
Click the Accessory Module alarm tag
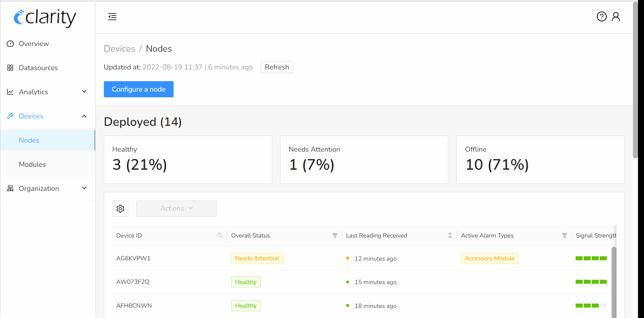pyautogui.click(x=490, y=258)
